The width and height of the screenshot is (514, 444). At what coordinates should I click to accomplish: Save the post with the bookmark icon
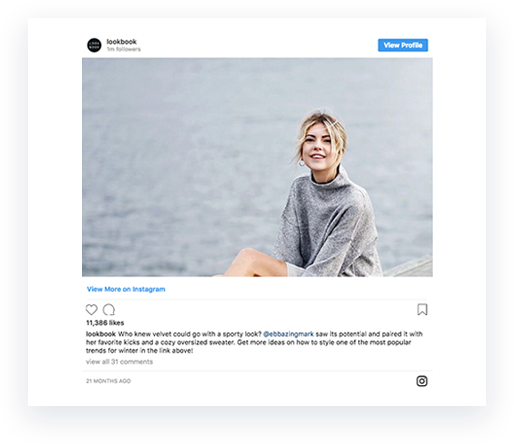(x=422, y=309)
